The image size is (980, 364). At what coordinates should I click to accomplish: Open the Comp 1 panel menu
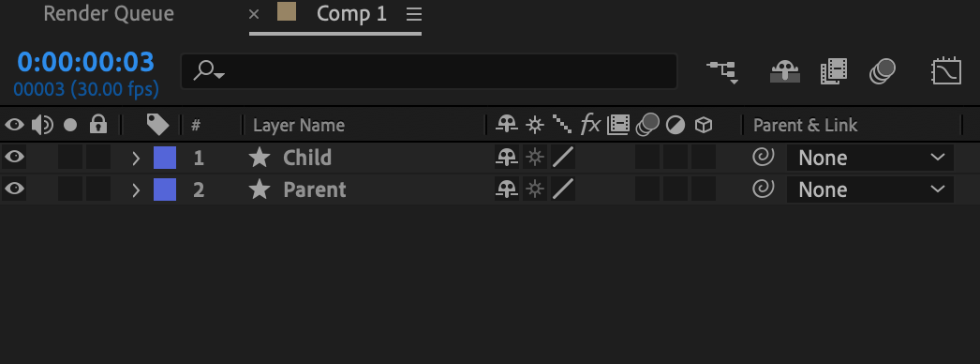(412, 14)
